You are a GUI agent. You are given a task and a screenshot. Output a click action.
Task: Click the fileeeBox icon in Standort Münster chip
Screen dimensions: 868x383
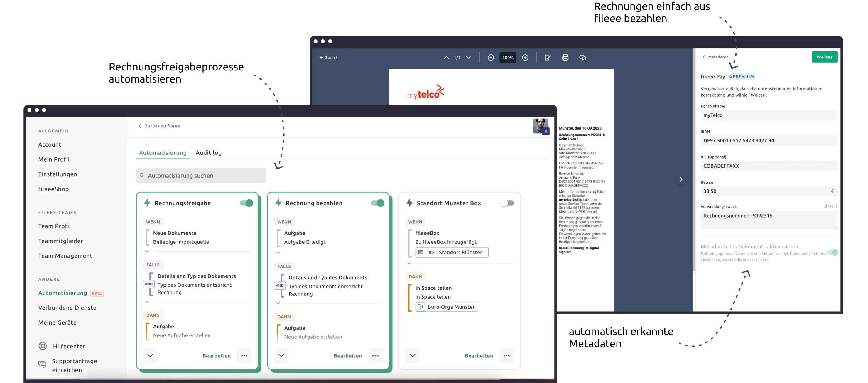pyautogui.click(x=421, y=252)
